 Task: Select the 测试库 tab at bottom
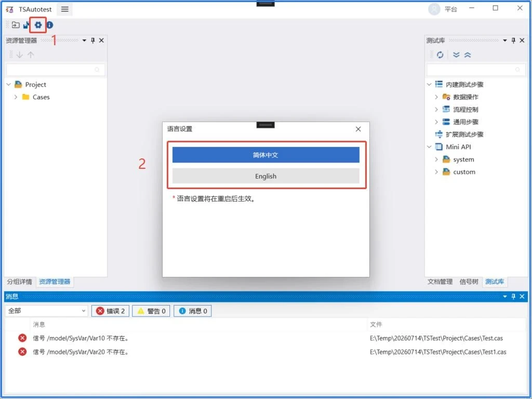[495, 282]
